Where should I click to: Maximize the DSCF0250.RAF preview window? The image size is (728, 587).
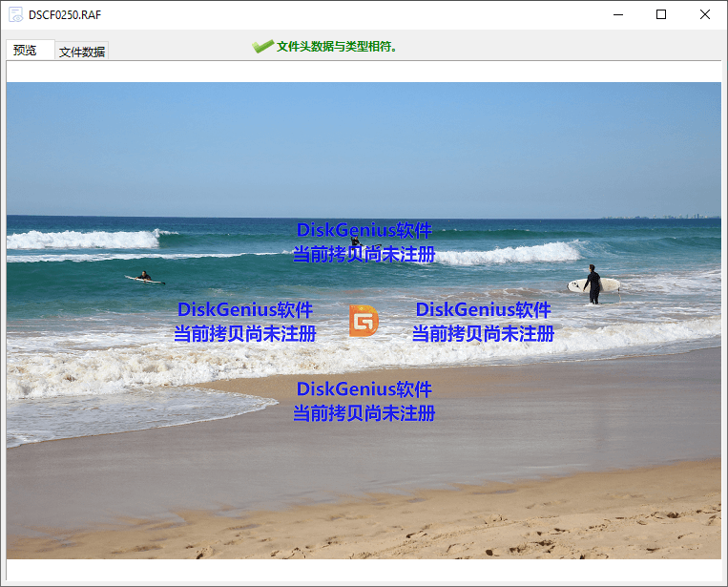[x=661, y=15]
